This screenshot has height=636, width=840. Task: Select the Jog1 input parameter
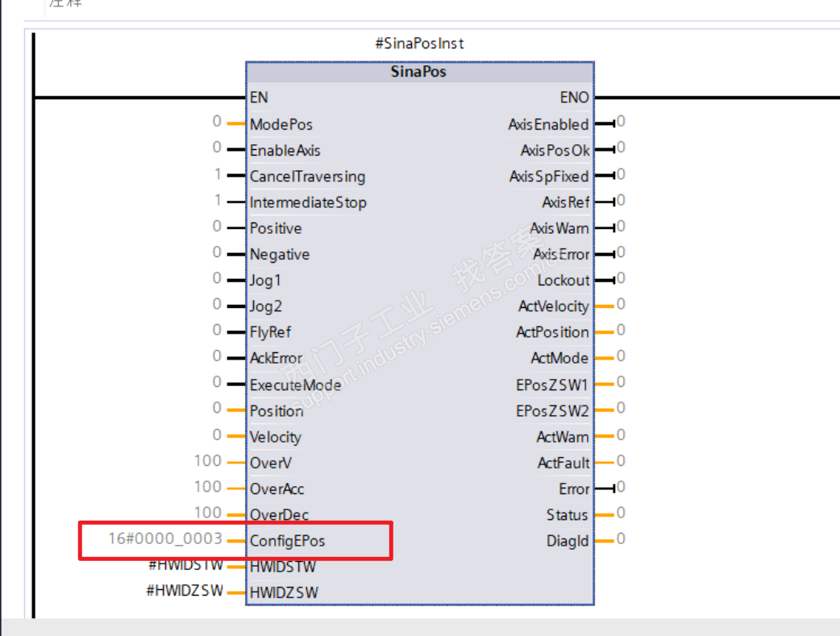pyautogui.click(x=265, y=281)
